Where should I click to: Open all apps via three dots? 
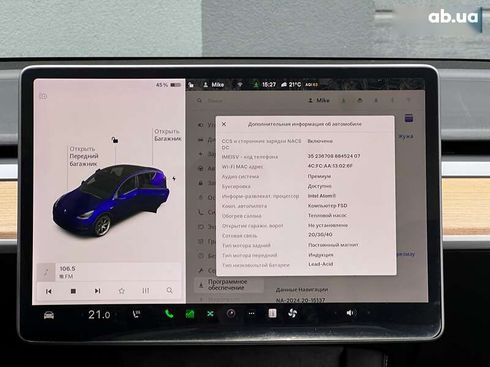tap(252, 313)
